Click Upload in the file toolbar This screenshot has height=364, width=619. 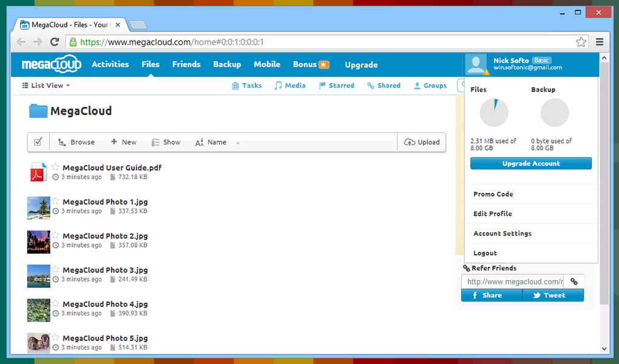[x=422, y=142]
